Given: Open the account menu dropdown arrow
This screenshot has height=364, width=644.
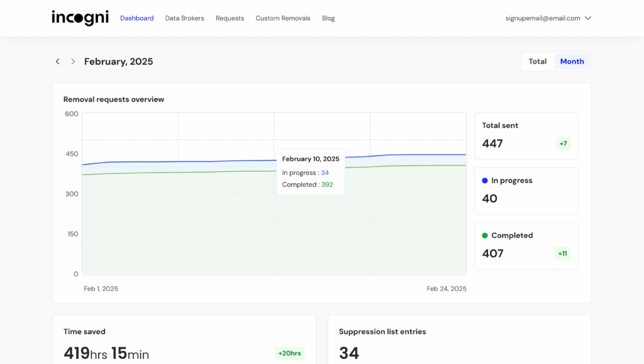Looking at the screenshot, I should click(x=588, y=18).
